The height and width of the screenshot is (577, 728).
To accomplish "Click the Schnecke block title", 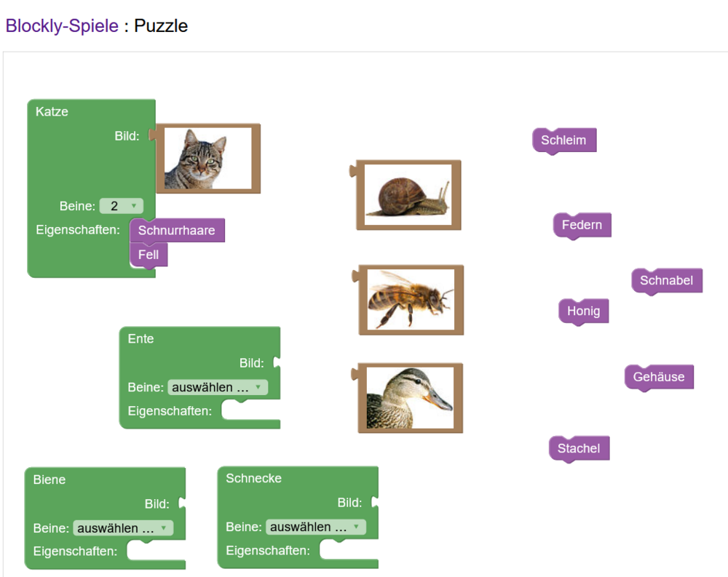I will coord(253,479).
